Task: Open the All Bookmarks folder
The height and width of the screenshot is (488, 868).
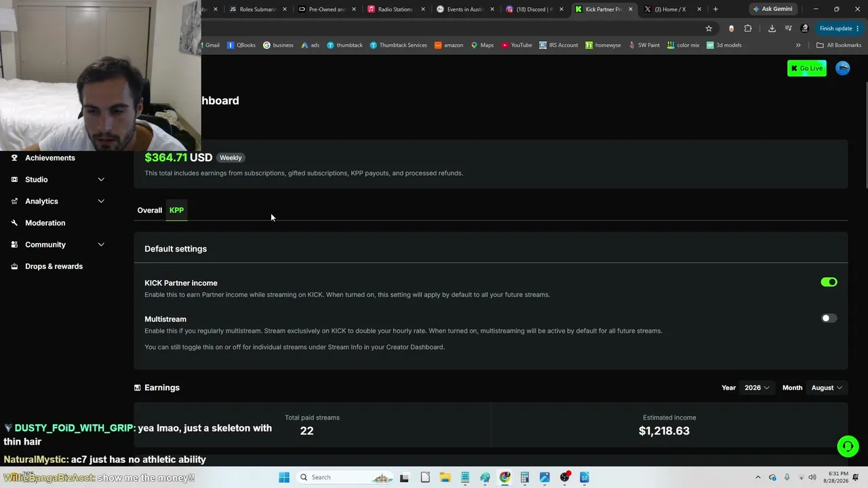Action: click(838, 45)
